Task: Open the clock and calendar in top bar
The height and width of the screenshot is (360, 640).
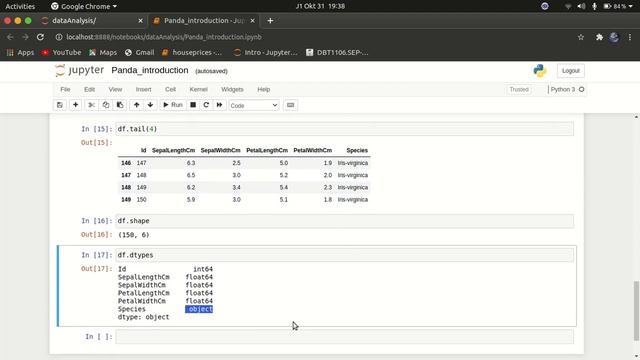Action: (320, 6)
